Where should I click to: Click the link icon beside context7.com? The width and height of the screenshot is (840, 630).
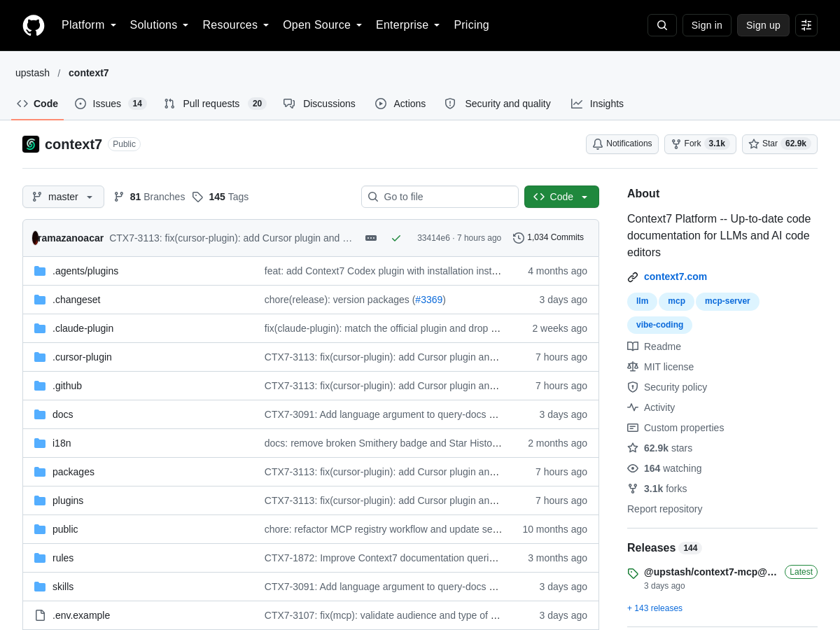[633, 277]
